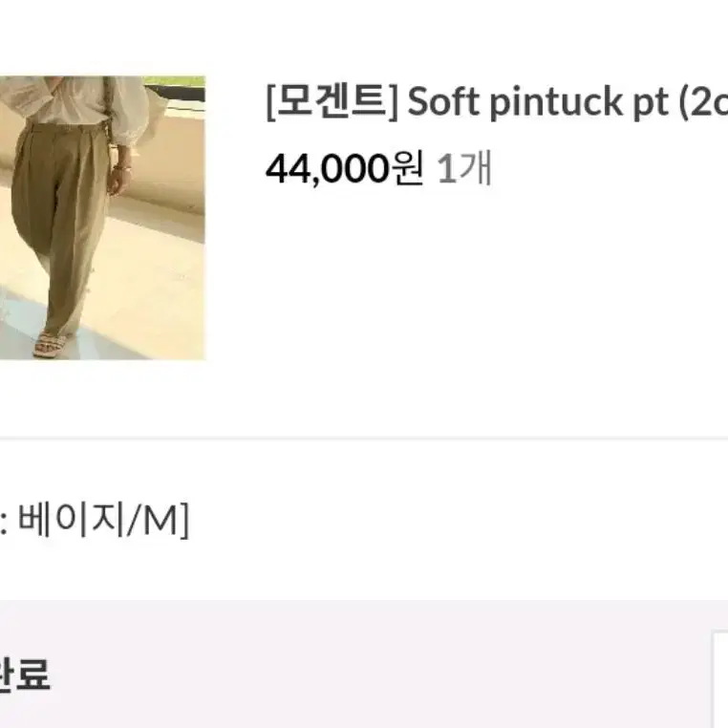Select the [모젠트] brand label

tap(332, 102)
